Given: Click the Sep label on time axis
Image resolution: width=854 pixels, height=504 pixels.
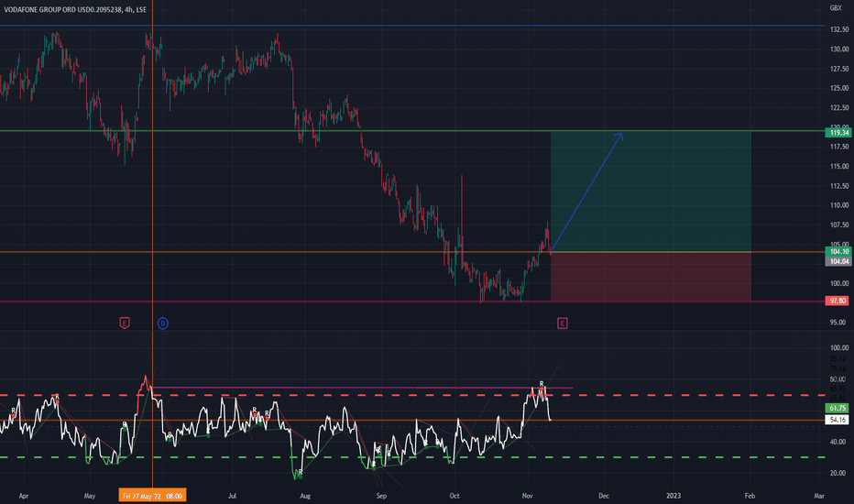Looking at the screenshot, I should coord(381,496).
